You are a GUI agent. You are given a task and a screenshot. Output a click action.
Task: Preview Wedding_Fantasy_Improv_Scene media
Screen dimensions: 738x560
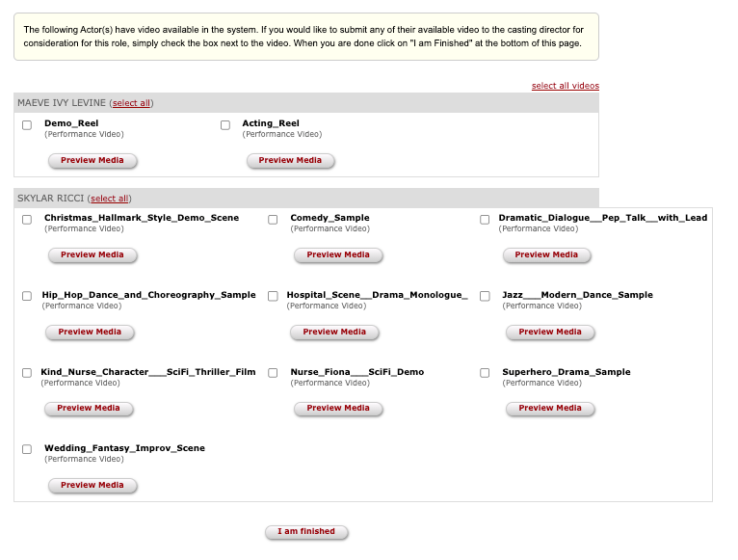(x=92, y=486)
